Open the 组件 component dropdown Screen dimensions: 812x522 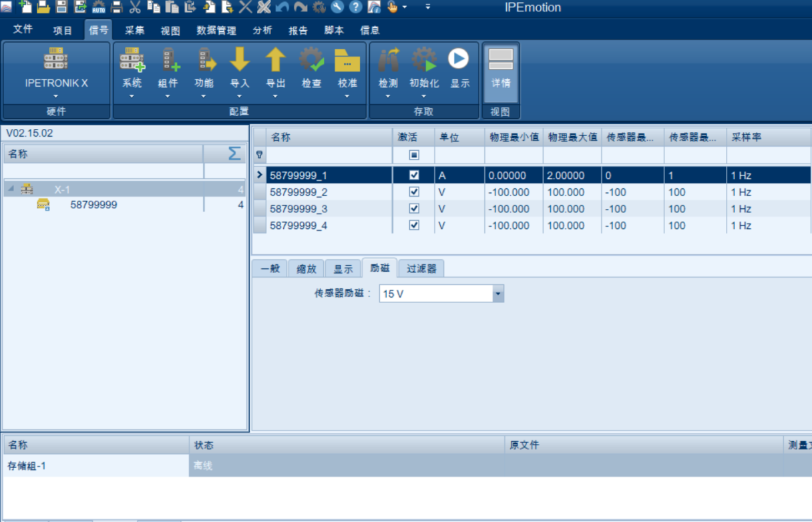tap(168, 95)
